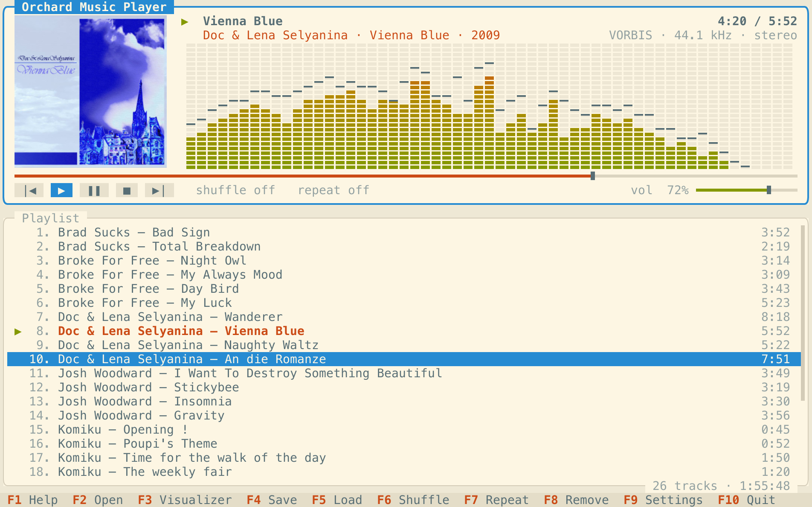This screenshot has height=507, width=812.
Task: Select track 14 Josh Woodward – Gravity
Action: 404,416
